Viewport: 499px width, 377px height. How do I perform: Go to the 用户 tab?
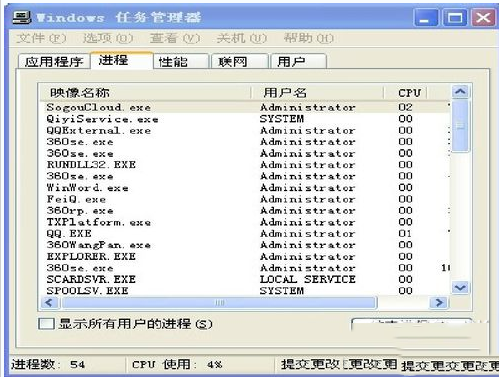299,61
